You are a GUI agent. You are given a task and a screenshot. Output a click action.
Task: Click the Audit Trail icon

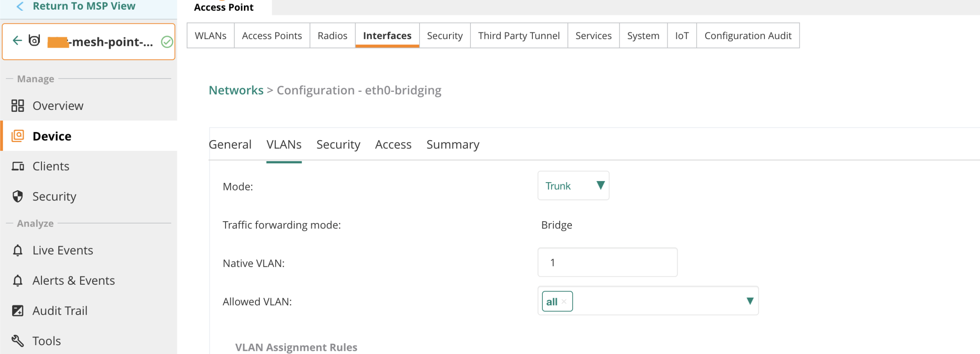[18, 310]
